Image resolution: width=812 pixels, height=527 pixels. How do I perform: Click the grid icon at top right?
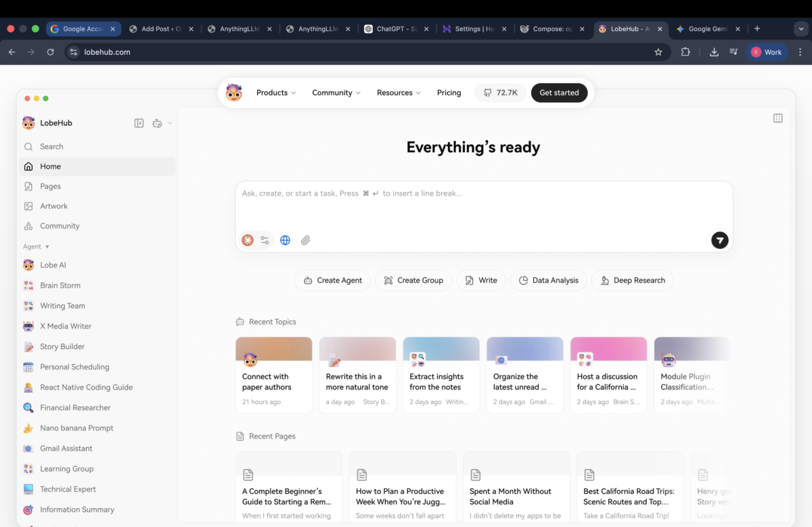coord(778,118)
